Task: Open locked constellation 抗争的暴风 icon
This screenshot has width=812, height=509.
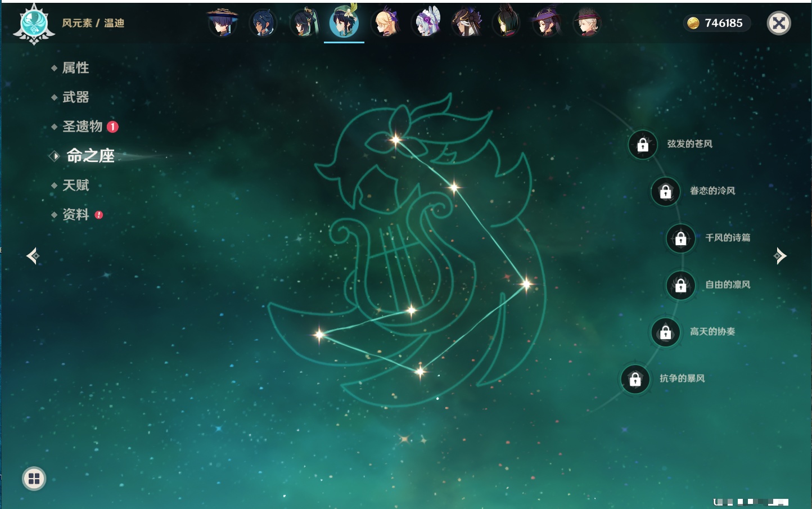Action: click(635, 379)
